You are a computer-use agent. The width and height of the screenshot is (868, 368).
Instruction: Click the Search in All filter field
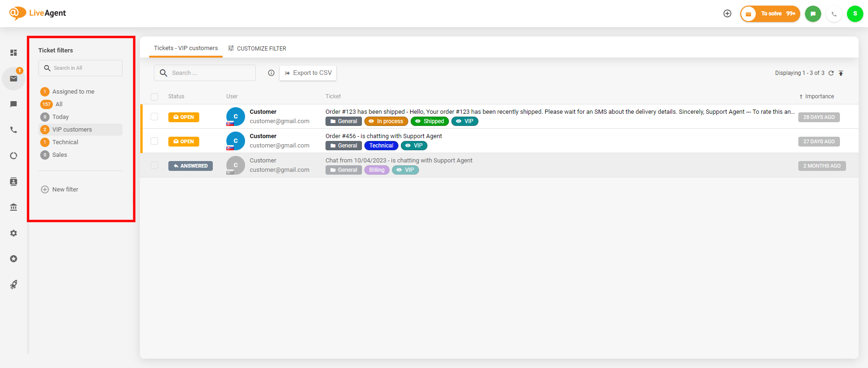point(80,68)
